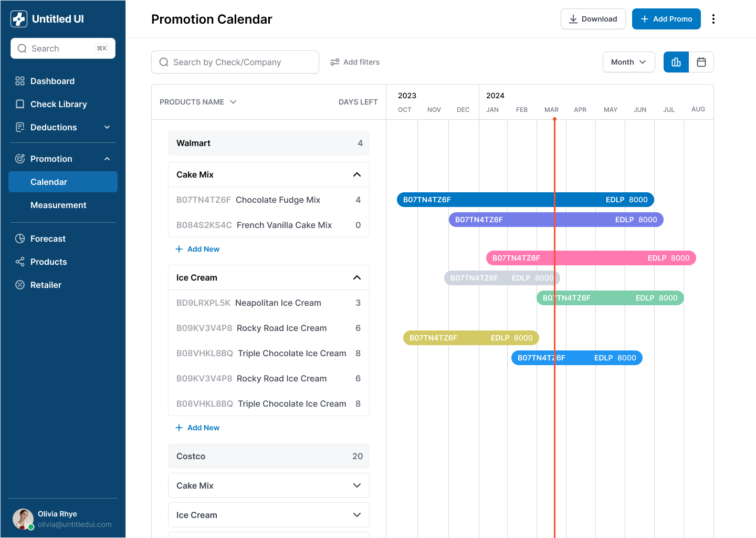This screenshot has width=756, height=538.
Task: Click the Download button
Action: (x=593, y=19)
